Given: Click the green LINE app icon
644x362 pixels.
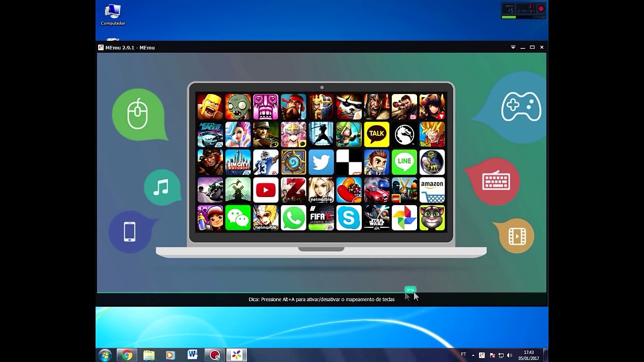Looking at the screenshot, I should point(405,162).
